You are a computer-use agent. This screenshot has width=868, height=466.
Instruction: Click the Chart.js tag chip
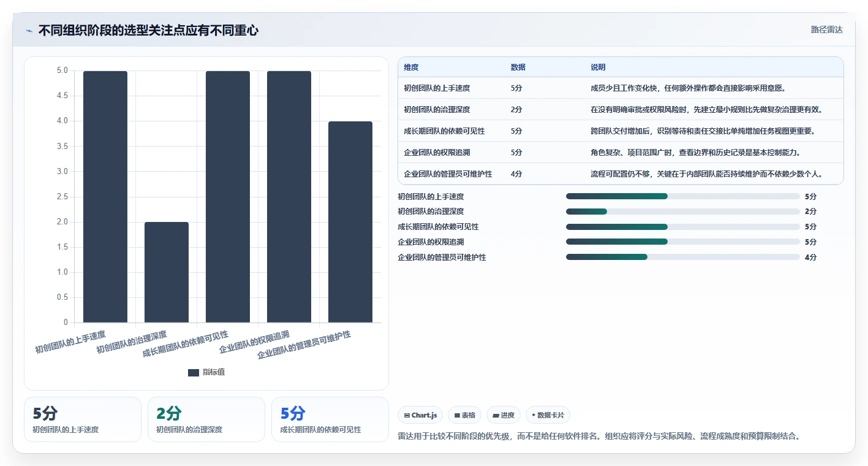420,415
